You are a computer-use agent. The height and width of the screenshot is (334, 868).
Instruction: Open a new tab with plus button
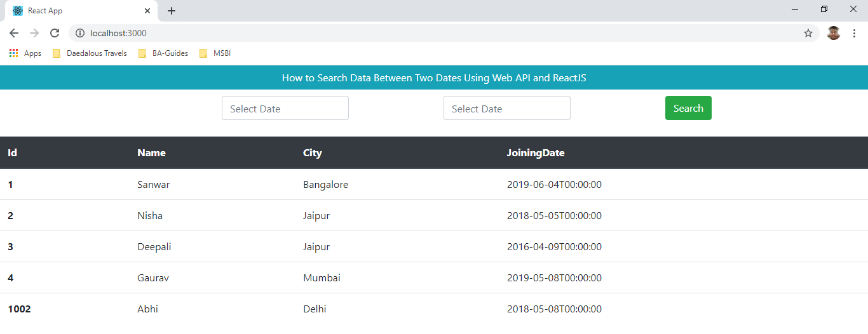point(172,11)
